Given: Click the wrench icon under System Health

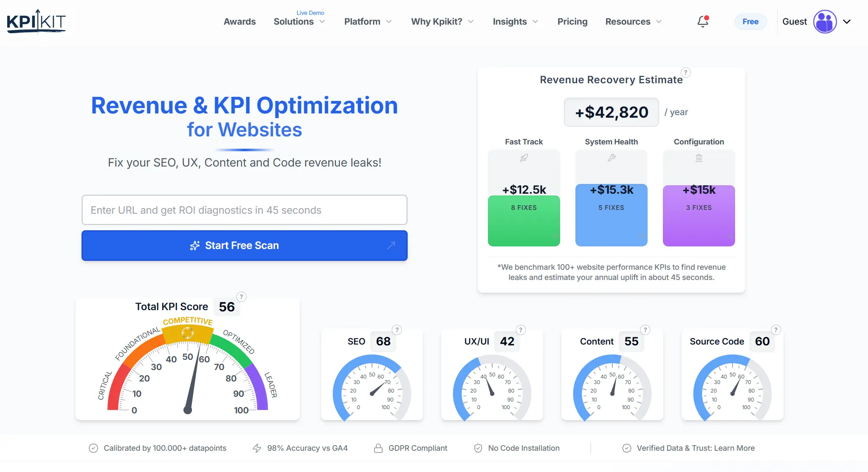Looking at the screenshot, I should pyautogui.click(x=612, y=158).
